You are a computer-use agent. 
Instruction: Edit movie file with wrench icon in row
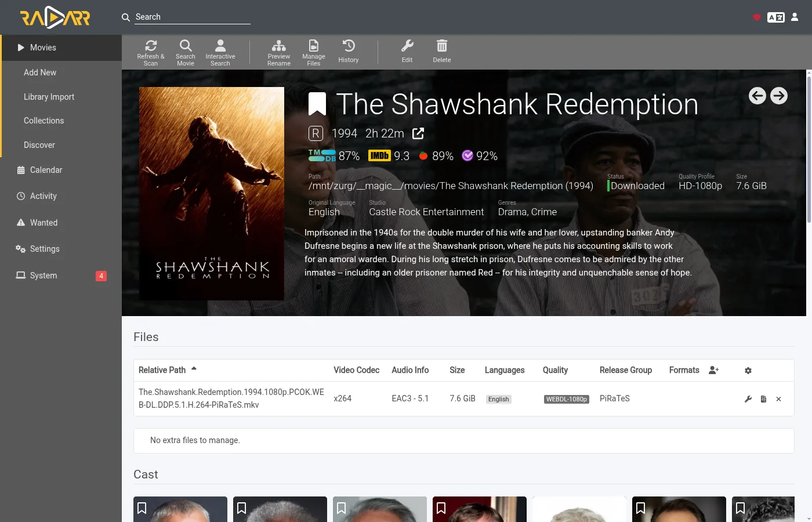click(748, 399)
